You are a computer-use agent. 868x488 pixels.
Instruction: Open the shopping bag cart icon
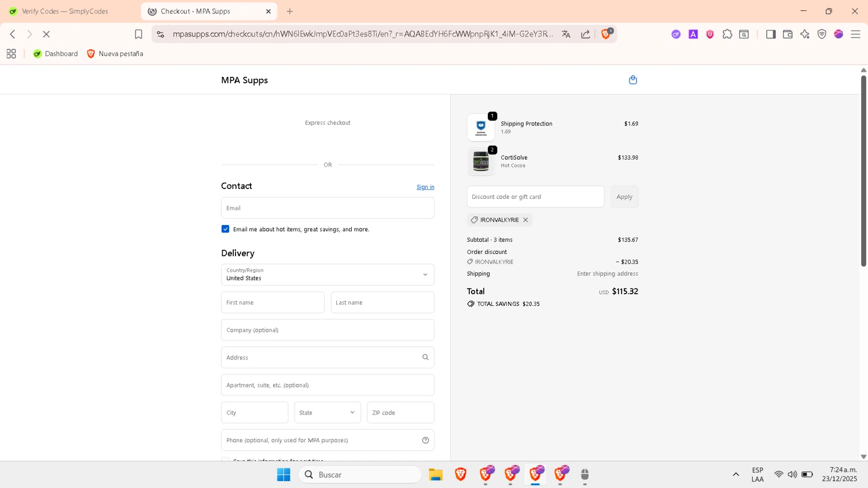coord(632,80)
